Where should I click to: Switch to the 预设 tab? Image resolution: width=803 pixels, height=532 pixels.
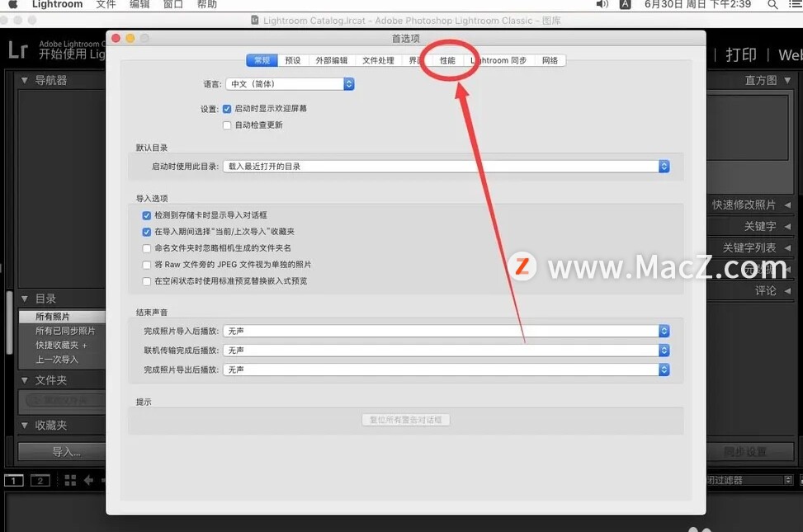tap(293, 60)
